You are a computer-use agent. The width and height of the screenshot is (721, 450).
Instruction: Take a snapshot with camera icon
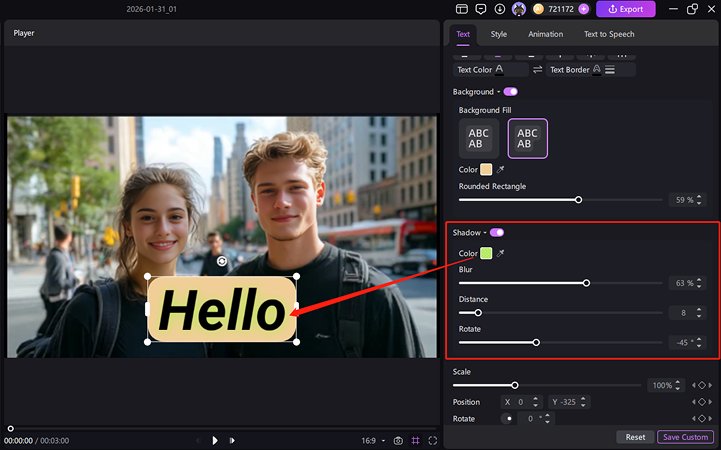pos(398,440)
